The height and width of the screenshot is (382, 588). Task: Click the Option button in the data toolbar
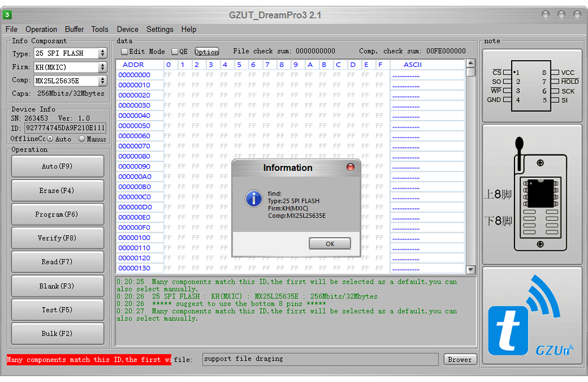pos(206,52)
